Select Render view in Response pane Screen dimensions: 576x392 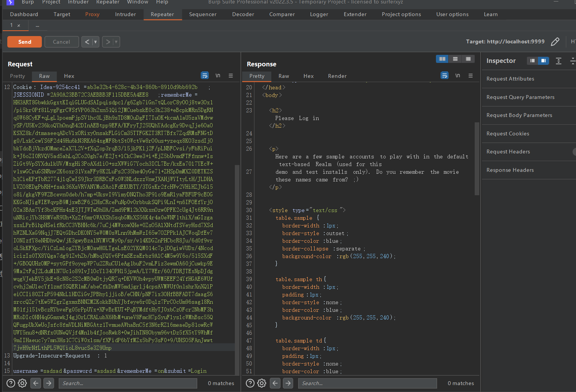coord(337,76)
